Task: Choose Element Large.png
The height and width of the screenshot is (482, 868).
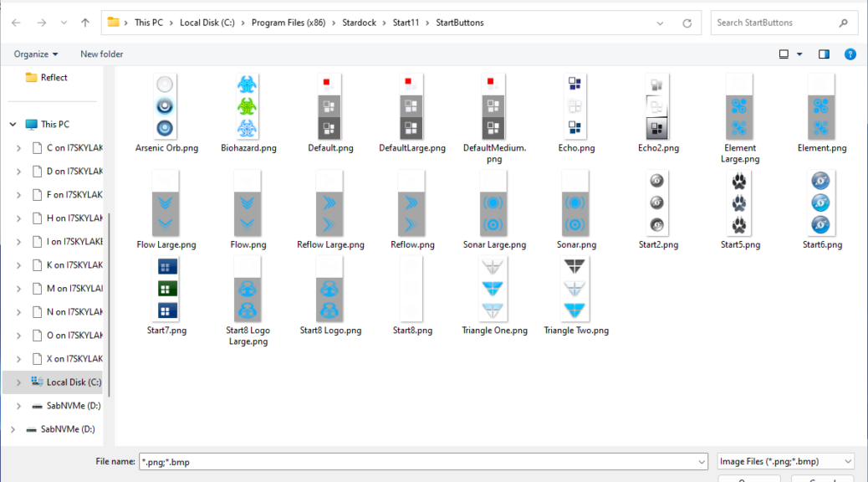Action: point(739,106)
